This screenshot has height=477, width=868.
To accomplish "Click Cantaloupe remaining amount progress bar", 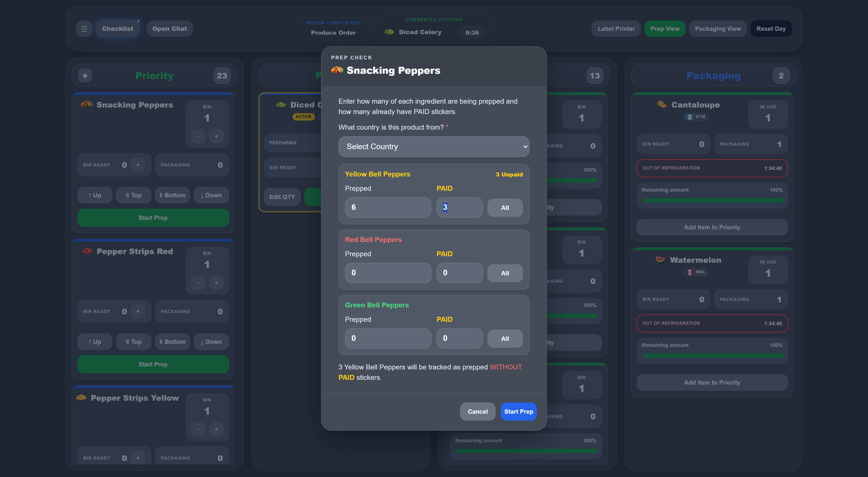I will coord(713,200).
